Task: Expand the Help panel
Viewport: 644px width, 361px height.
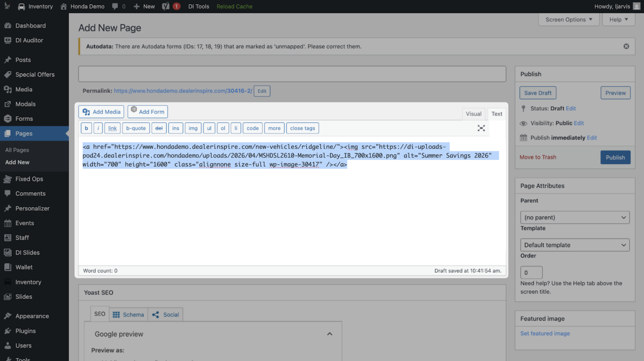Action: 619,20
